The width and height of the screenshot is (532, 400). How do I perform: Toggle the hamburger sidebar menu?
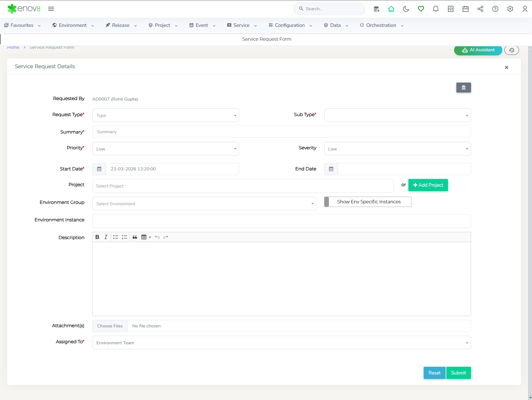pyautogui.click(x=51, y=9)
